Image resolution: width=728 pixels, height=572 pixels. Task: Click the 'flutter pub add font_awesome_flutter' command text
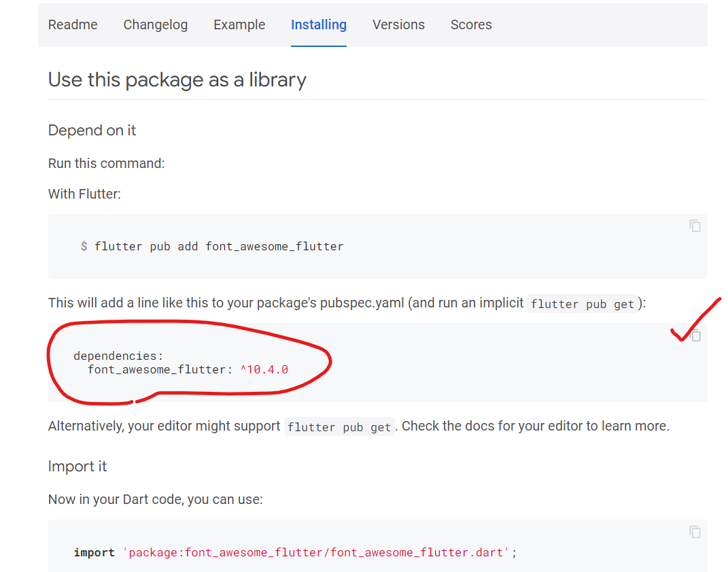219,246
